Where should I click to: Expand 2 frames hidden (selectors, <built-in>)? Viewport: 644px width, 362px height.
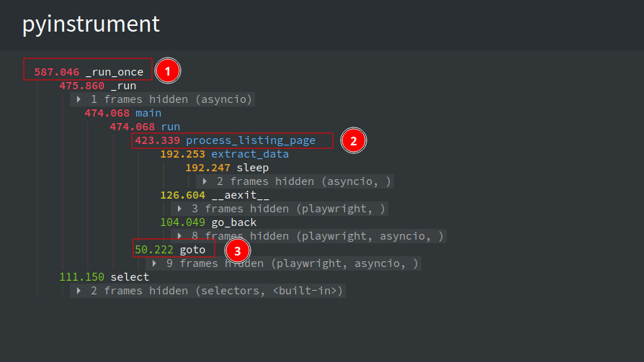tap(207, 291)
